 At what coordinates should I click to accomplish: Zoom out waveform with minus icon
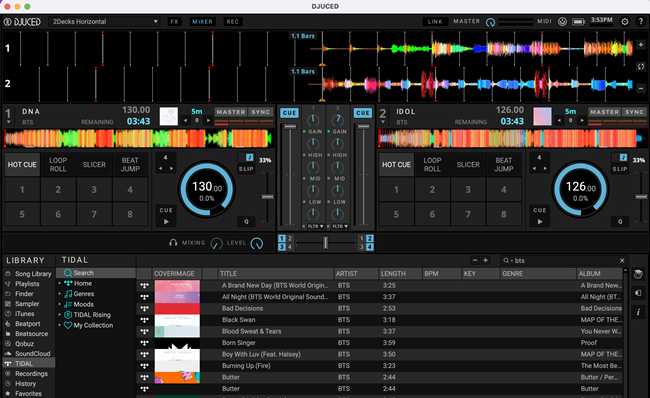641,88
